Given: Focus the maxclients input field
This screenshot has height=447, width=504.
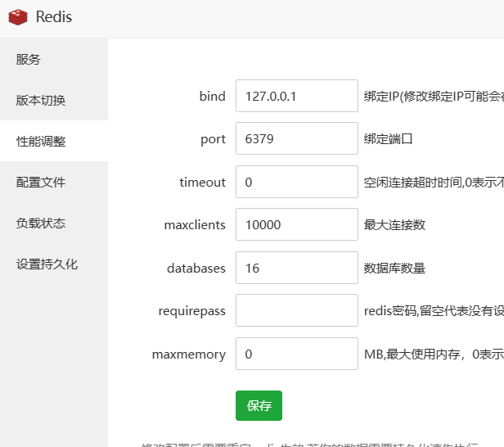Looking at the screenshot, I should (x=297, y=224).
